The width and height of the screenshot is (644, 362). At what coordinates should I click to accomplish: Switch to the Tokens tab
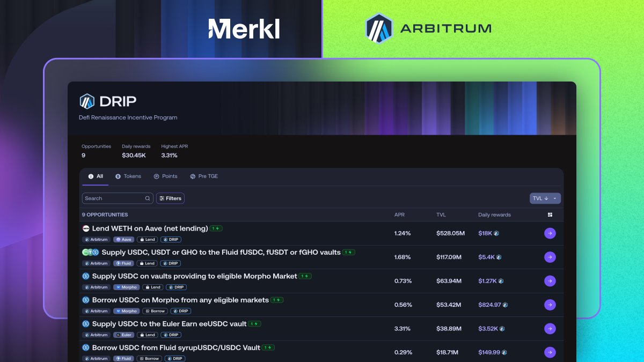tap(128, 176)
